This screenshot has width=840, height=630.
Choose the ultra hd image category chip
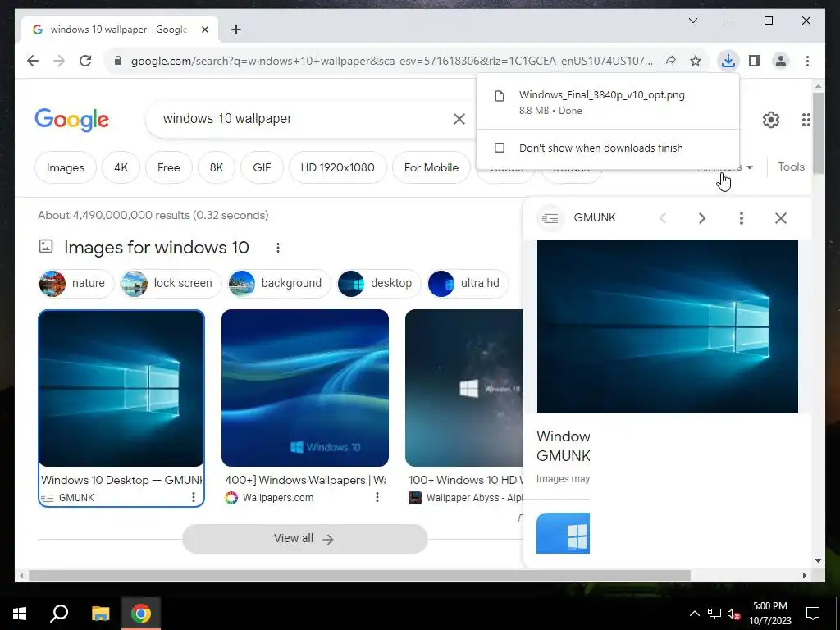(467, 283)
